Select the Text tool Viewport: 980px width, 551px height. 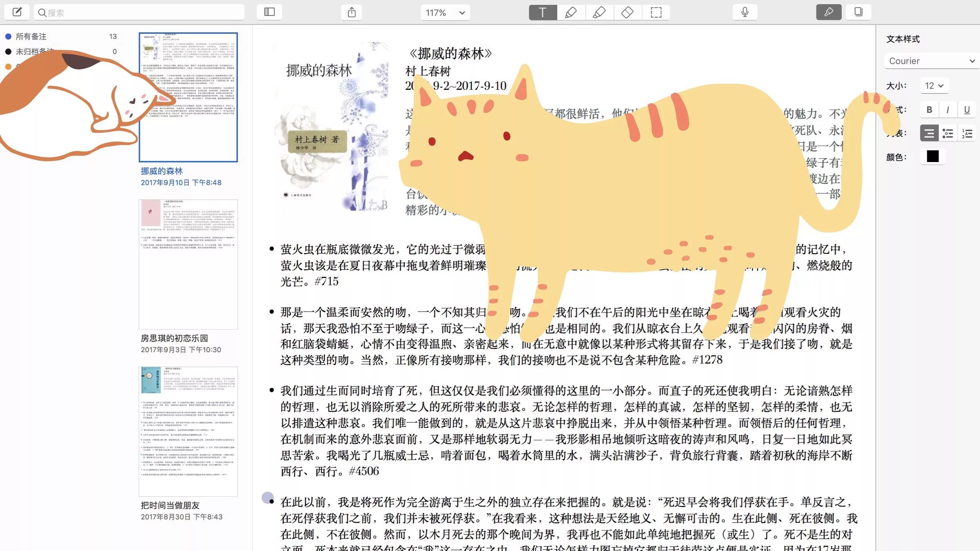[543, 12]
